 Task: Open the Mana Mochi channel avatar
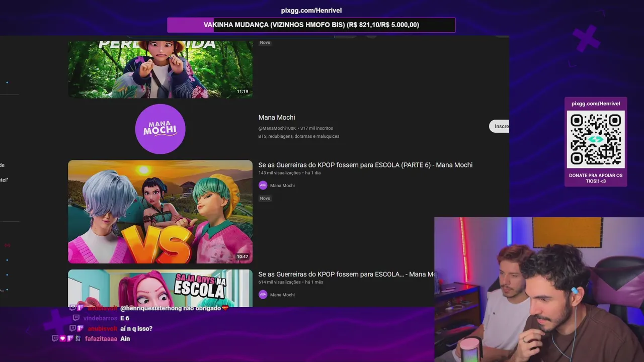pyautogui.click(x=160, y=129)
